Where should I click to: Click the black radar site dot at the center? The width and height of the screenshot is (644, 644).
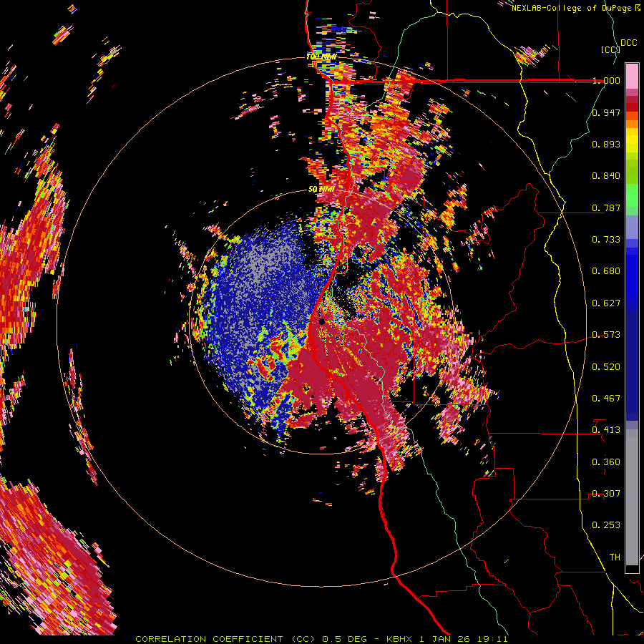(x=321, y=321)
